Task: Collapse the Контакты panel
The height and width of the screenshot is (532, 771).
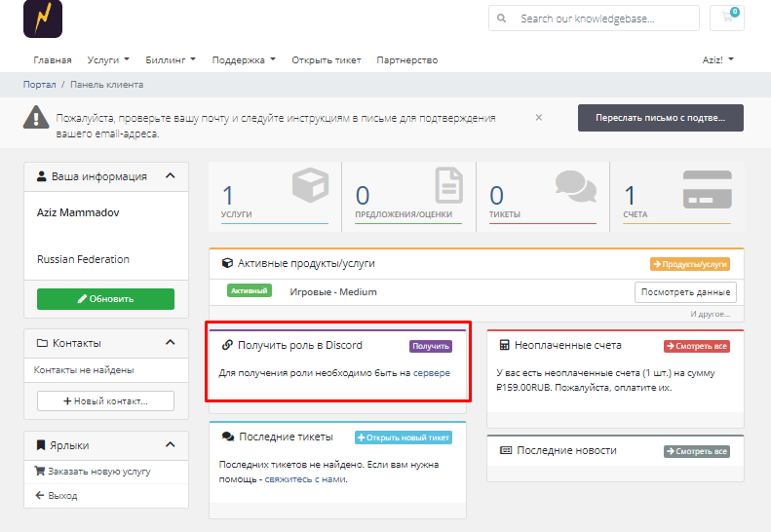Action: pos(171,343)
